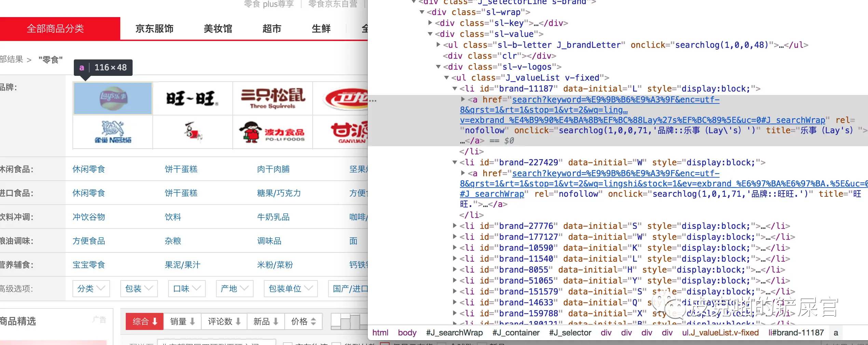Sort results by 新品
The height and width of the screenshot is (345, 868).
click(266, 321)
